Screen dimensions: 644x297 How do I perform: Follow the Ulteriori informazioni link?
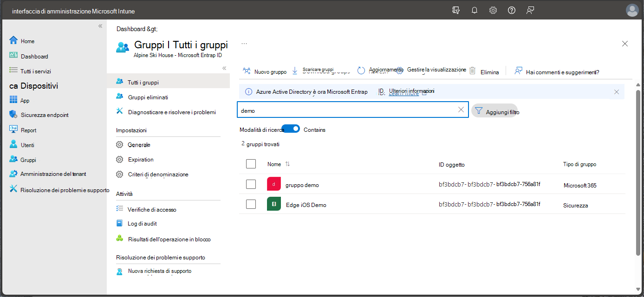pos(411,91)
